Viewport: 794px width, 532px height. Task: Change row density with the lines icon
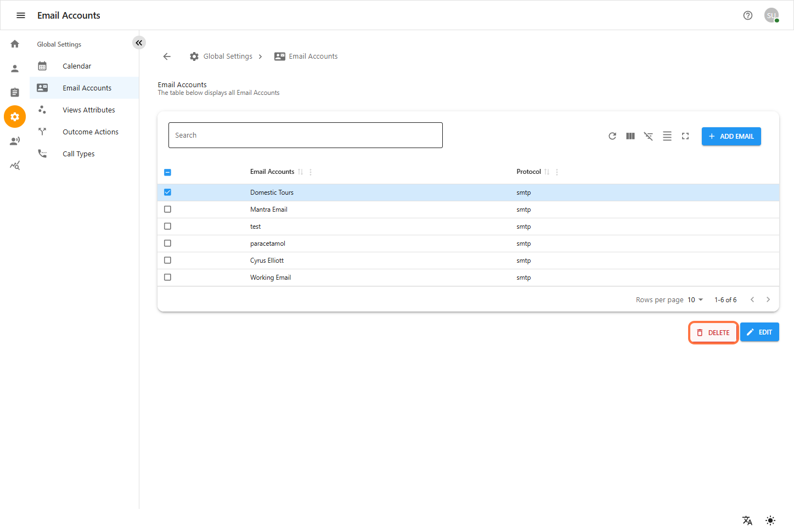pos(667,136)
